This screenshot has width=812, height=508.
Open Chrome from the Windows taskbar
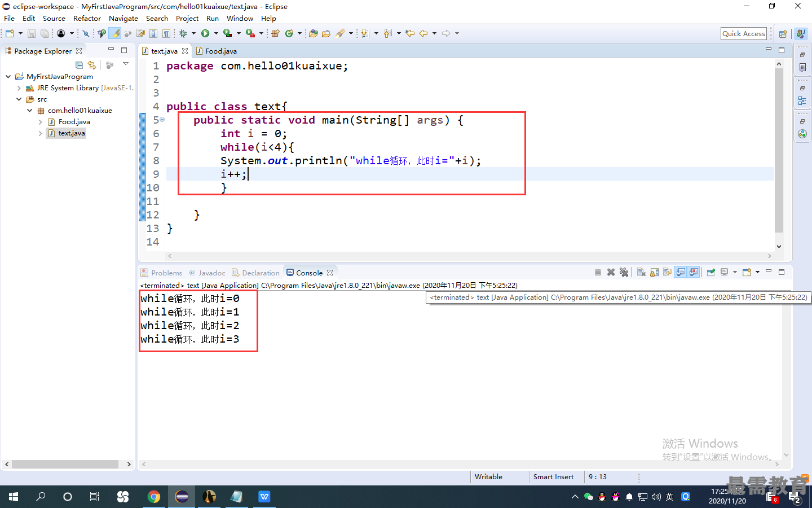(153, 497)
